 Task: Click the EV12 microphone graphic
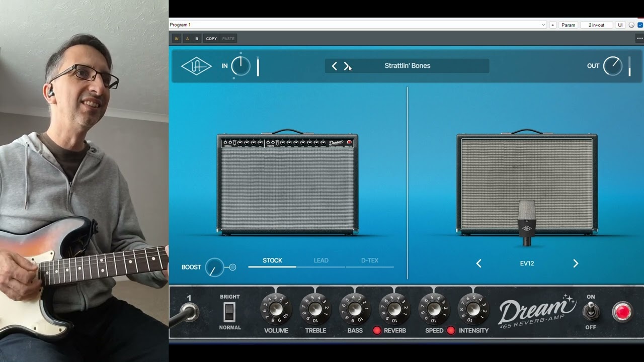527,221
